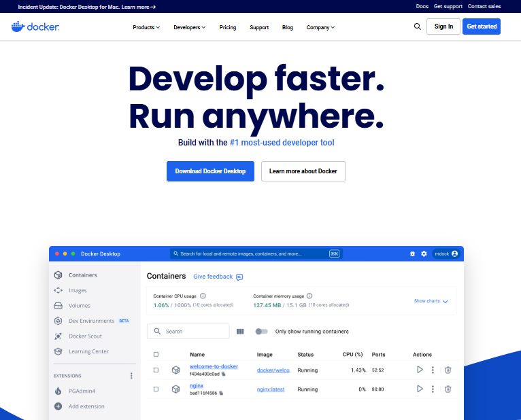521x420 pixels.
Task: Click the nginx container cube icon
Action: point(175,389)
